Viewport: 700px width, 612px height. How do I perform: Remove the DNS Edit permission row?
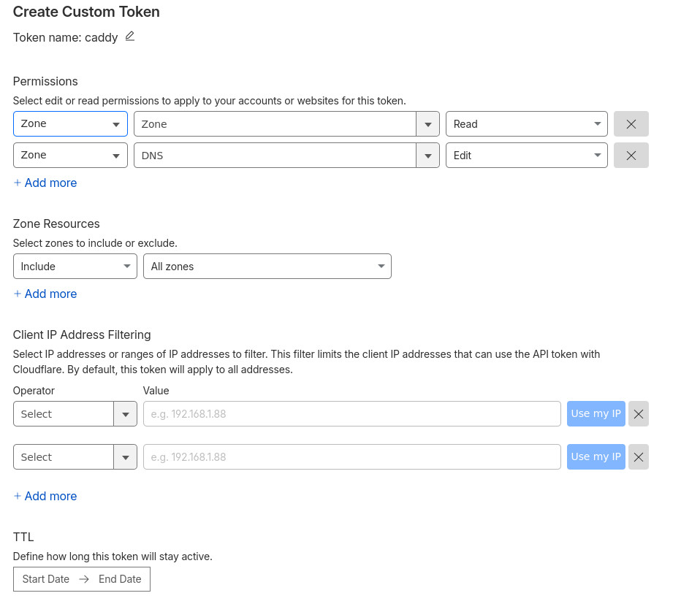631,156
